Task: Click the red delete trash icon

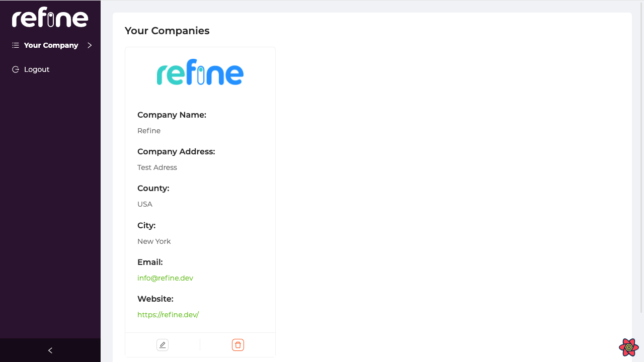Action: 238,345
